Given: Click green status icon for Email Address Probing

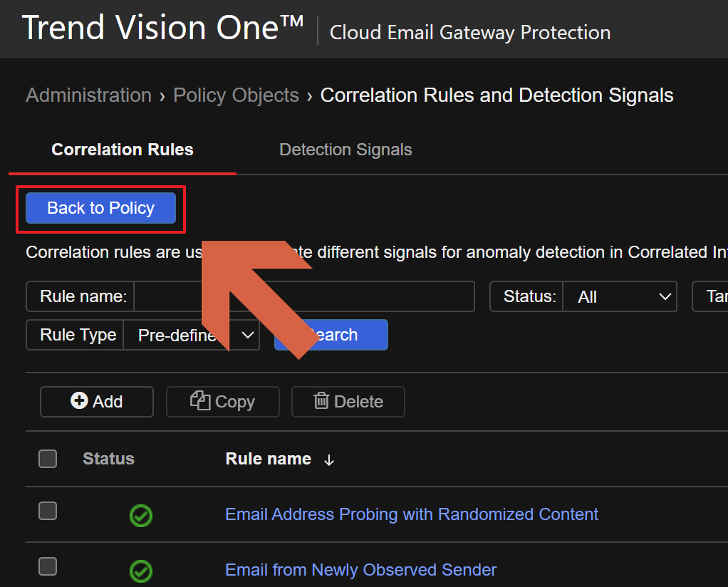Looking at the screenshot, I should tap(141, 515).
